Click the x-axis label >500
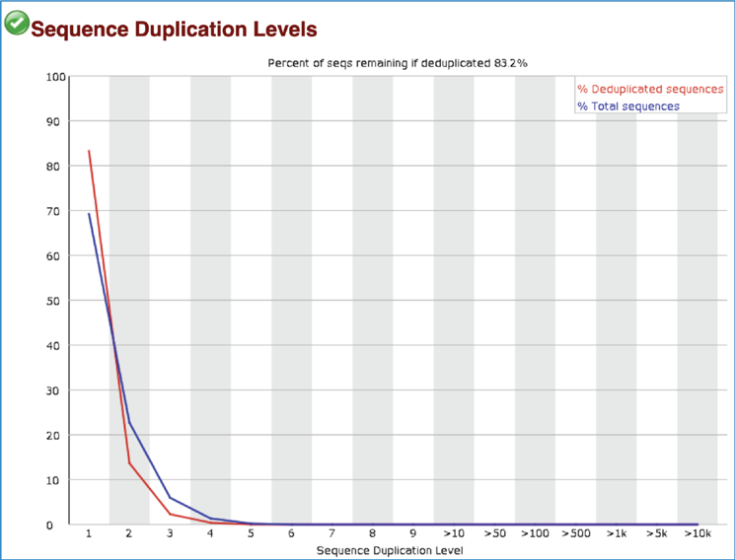Viewport: 735px width, 560px height. 575,533
